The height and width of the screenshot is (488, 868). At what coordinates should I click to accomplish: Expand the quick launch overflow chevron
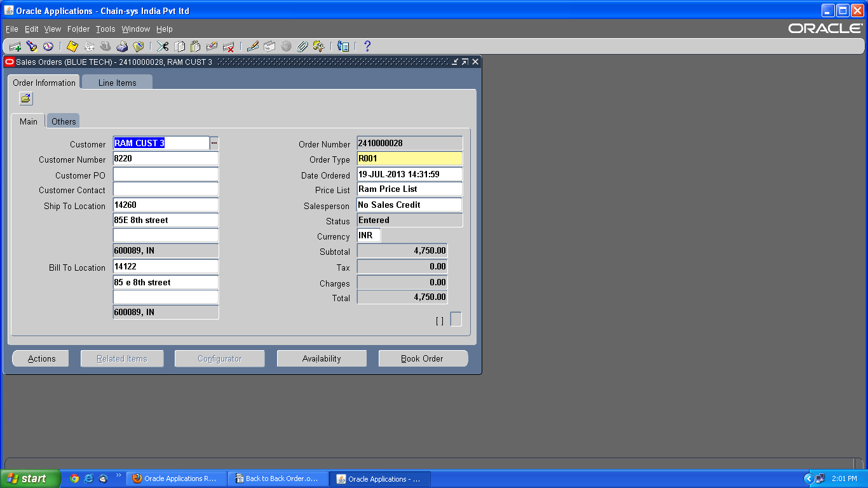(x=118, y=476)
